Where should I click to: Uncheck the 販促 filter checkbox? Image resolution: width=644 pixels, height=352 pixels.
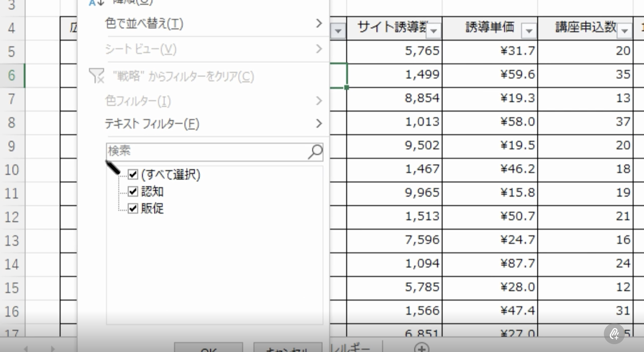pyautogui.click(x=133, y=208)
